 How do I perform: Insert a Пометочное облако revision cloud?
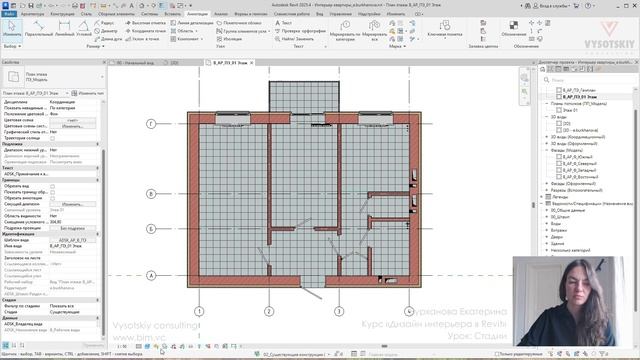(239, 23)
